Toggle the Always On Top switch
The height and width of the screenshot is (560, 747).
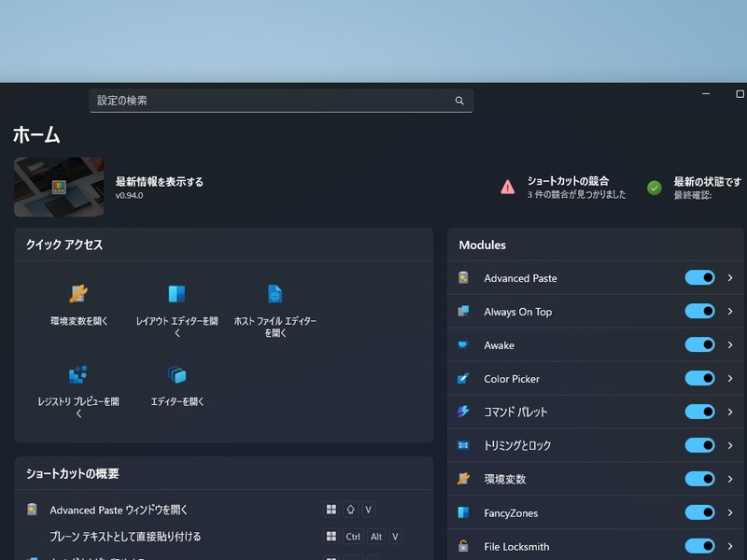[x=699, y=311]
